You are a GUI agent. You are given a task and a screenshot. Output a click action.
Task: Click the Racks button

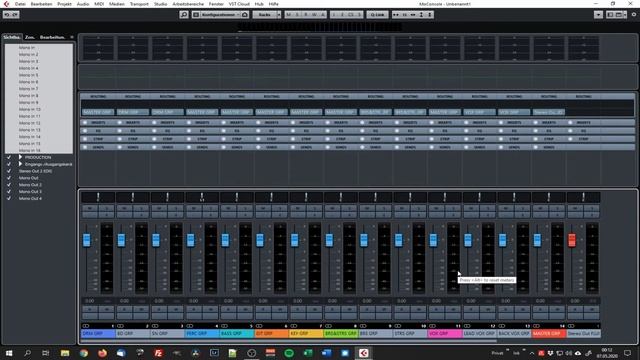(264, 15)
